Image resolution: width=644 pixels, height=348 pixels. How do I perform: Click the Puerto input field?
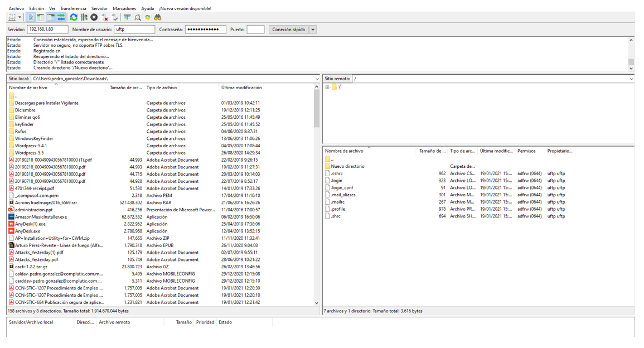tap(255, 30)
